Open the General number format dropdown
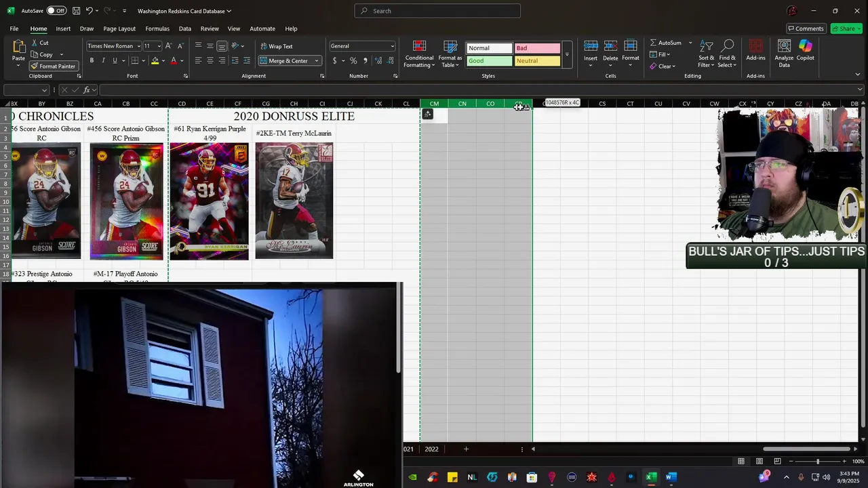This screenshot has height=488, width=868. pos(392,46)
